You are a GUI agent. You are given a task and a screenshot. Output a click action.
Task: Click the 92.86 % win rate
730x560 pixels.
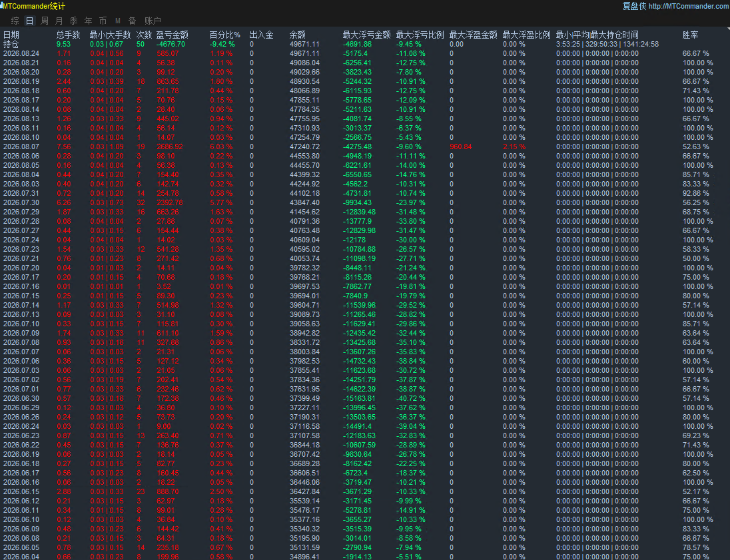695,193
